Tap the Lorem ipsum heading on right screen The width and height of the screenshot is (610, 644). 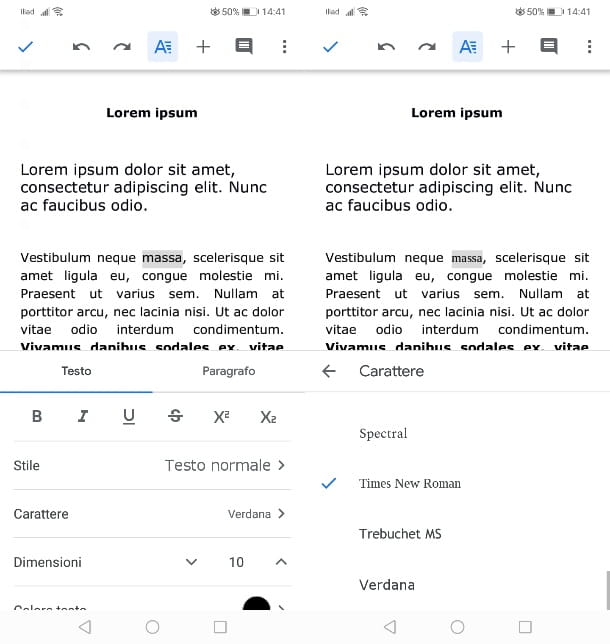tap(457, 113)
